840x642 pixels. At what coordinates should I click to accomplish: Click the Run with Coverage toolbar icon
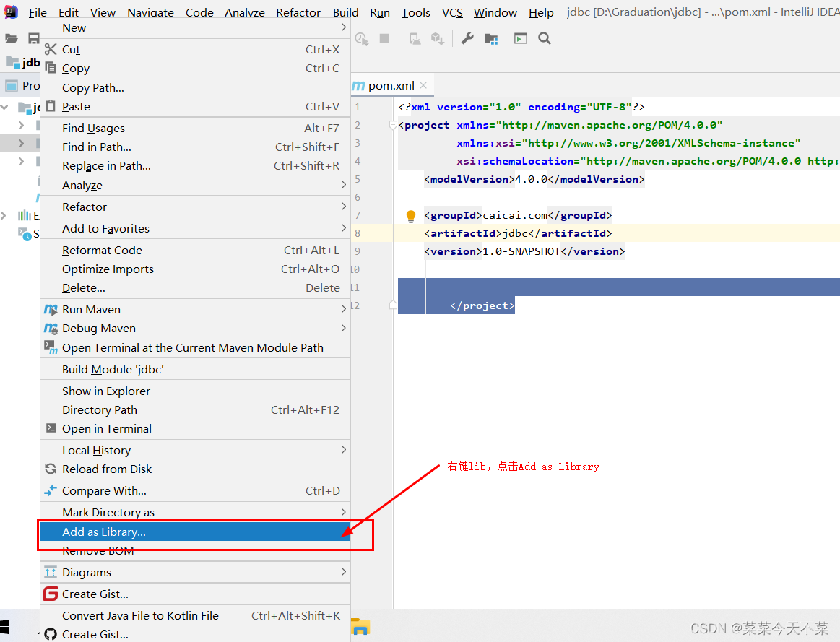[x=362, y=38]
